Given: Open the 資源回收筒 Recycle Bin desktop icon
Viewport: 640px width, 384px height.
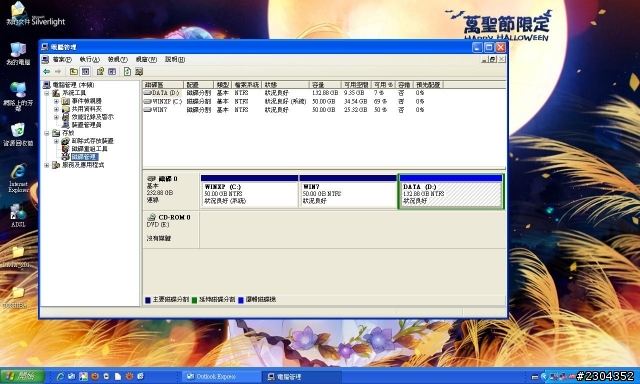Looking at the screenshot, I should [x=18, y=135].
